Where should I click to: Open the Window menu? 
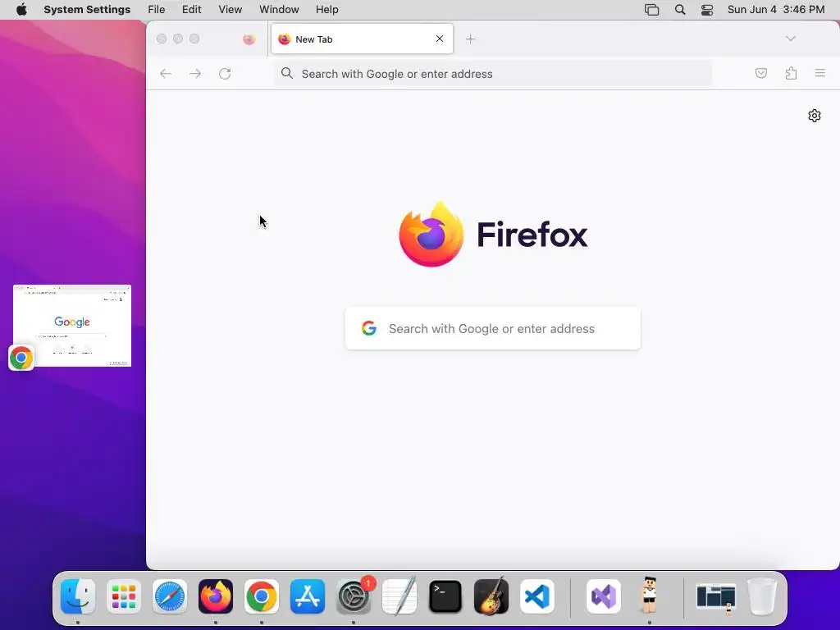pyautogui.click(x=279, y=10)
